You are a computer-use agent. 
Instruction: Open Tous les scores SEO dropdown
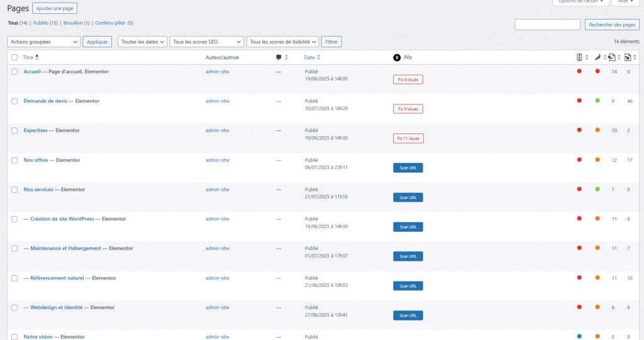pyautogui.click(x=207, y=42)
